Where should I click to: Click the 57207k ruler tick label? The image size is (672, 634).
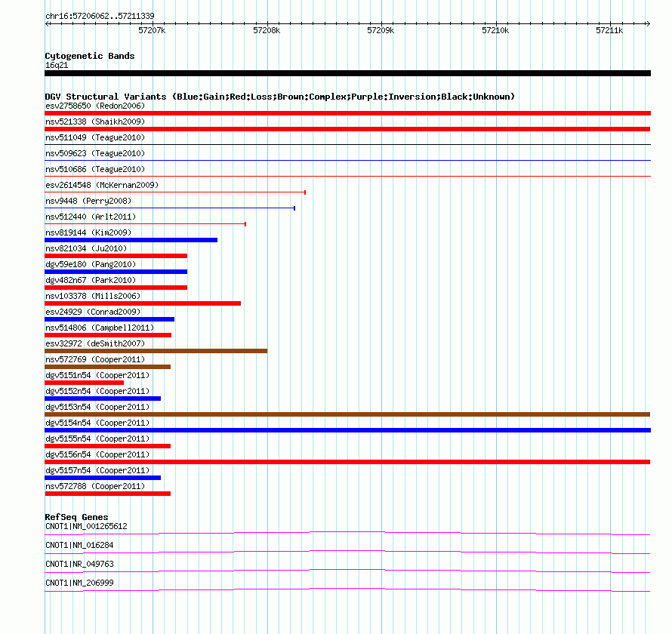pos(152,30)
